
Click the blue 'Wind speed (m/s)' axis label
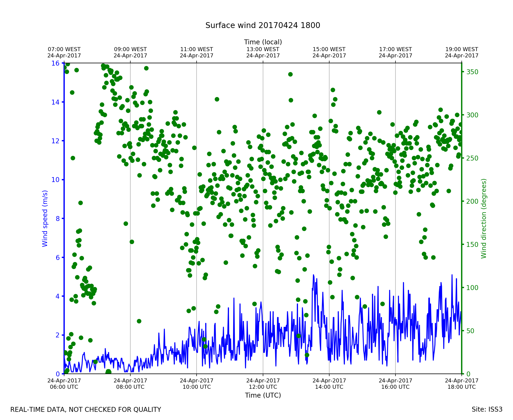click(x=45, y=218)
